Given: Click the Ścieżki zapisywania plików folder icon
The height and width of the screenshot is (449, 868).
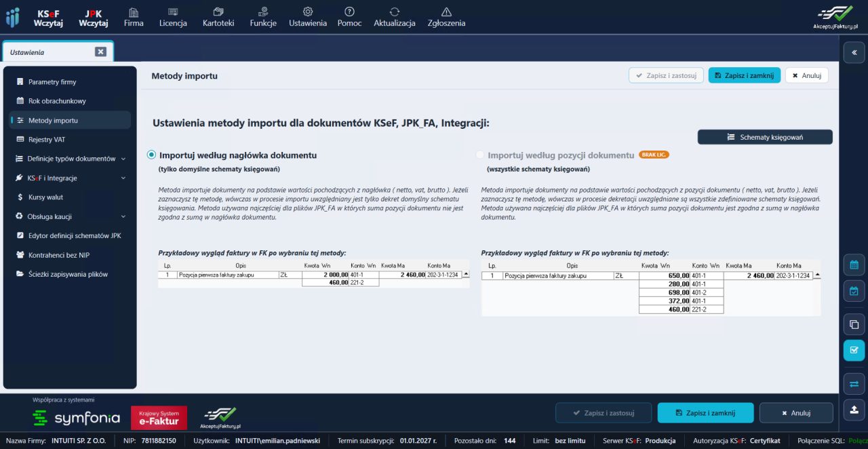Looking at the screenshot, I should point(20,274).
